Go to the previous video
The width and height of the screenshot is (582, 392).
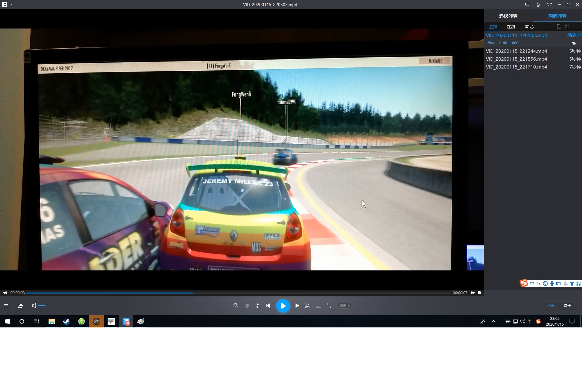(x=268, y=306)
